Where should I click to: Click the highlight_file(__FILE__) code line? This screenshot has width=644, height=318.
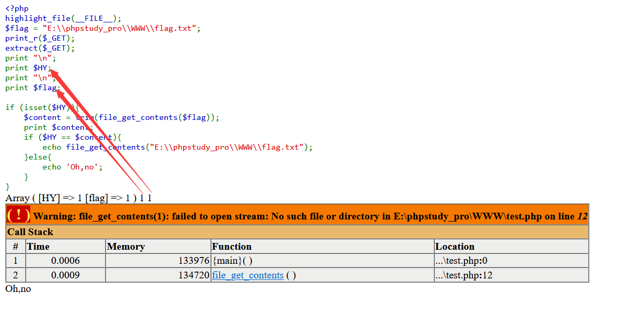(x=63, y=18)
